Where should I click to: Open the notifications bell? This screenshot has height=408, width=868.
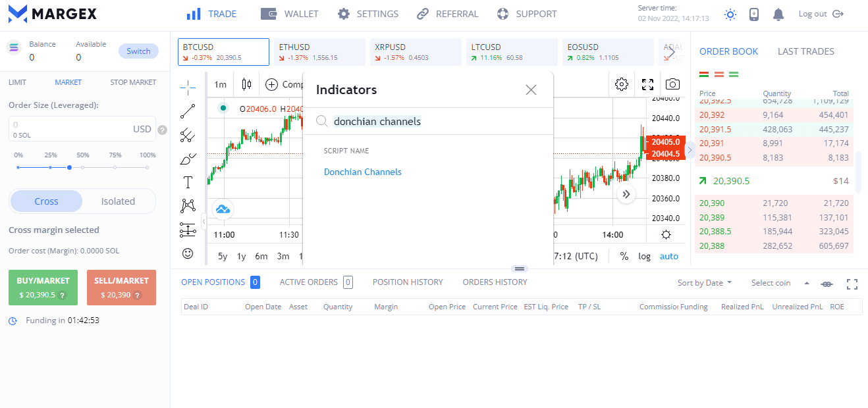[x=778, y=14]
